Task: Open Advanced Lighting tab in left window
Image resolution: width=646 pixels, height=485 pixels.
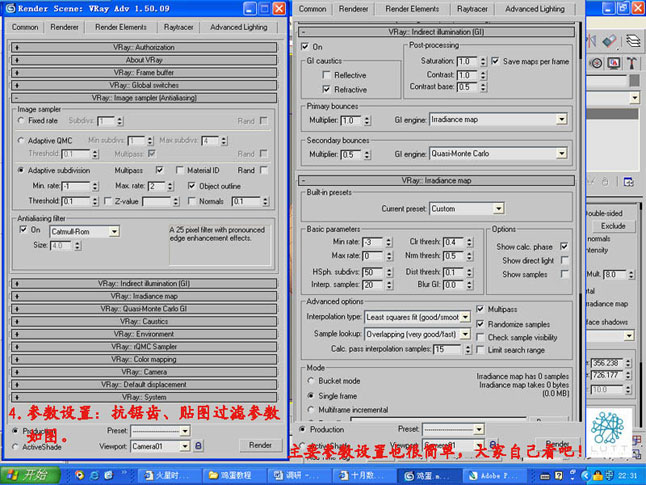Action: 239,27
